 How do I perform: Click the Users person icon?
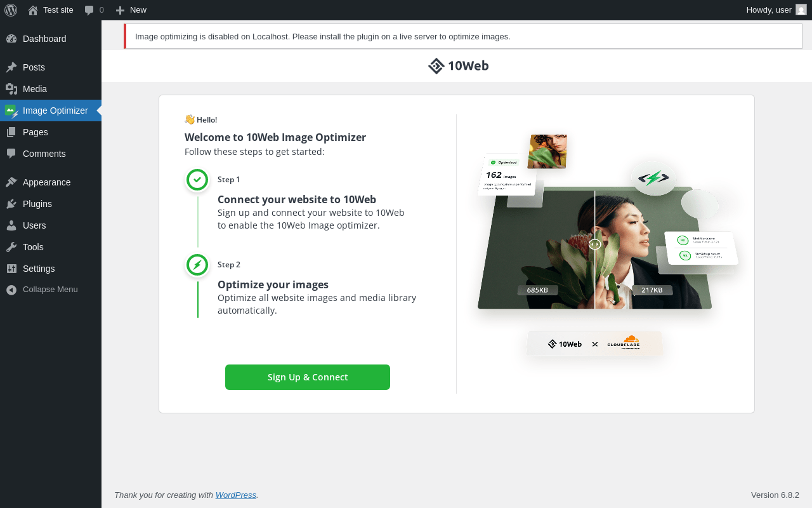tap(11, 225)
